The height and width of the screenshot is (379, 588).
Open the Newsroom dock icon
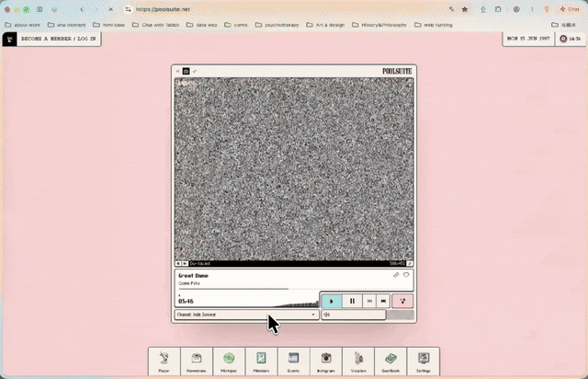click(197, 362)
